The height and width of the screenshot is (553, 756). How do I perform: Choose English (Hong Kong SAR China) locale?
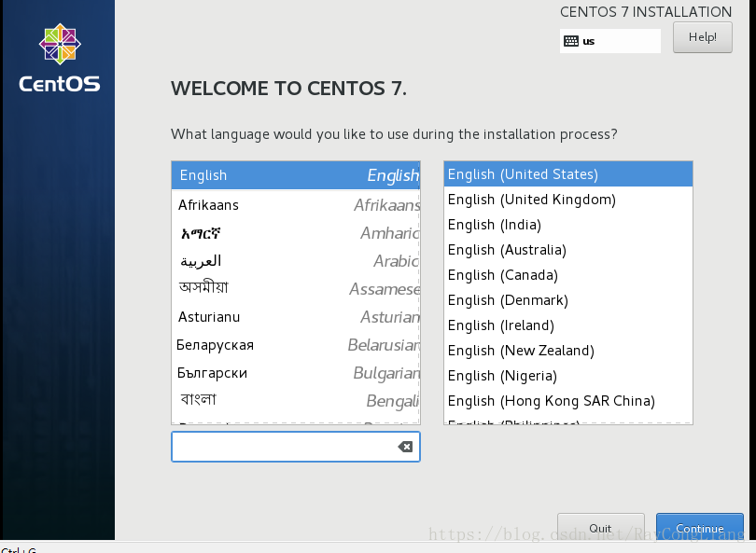(568, 401)
